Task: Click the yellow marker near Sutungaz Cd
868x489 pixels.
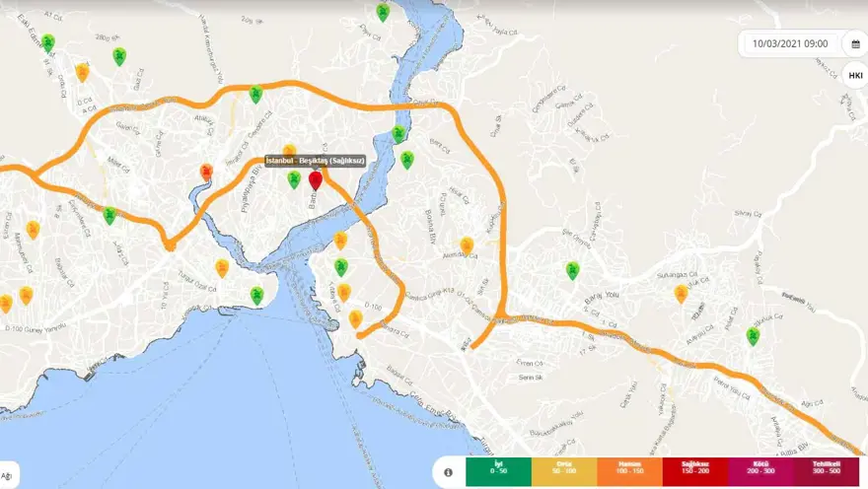Action: coord(681,293)
